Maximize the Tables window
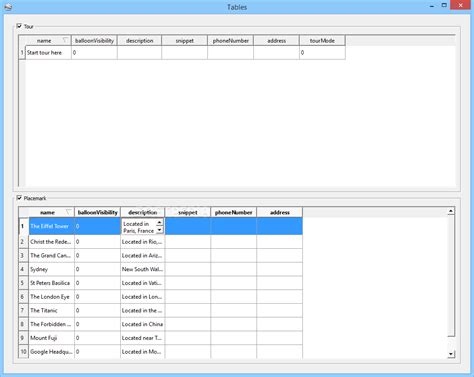 444,5
